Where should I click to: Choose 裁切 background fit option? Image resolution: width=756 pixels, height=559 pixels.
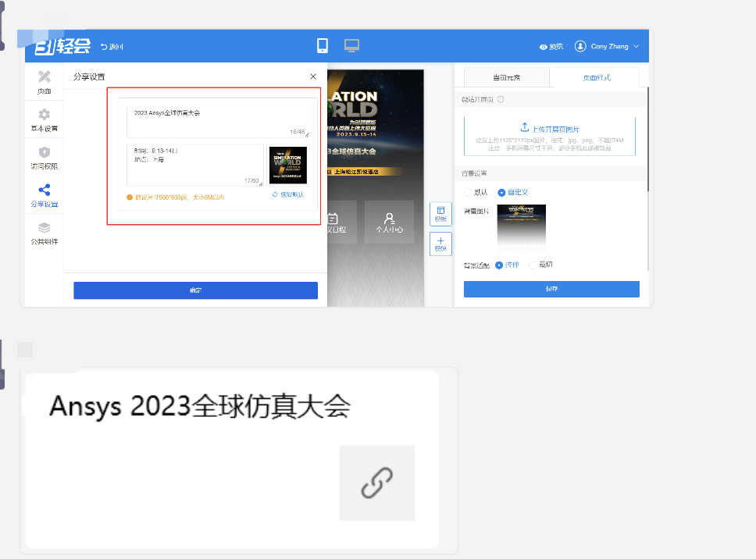[x=541, y=265]
